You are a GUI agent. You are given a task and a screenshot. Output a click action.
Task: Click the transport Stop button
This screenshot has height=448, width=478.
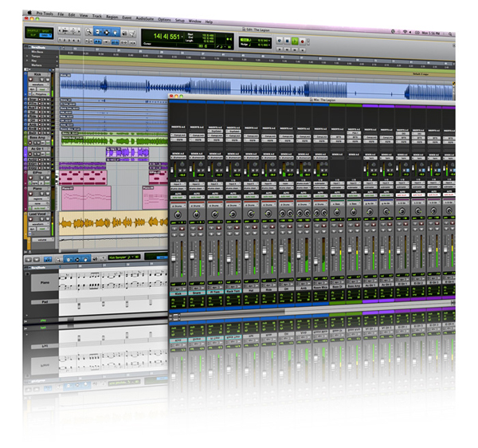287,40
